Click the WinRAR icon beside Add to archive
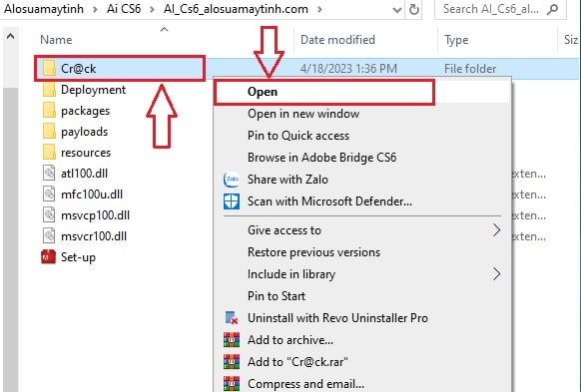Viewport: 581px width, 392px height. click(232, 340)
